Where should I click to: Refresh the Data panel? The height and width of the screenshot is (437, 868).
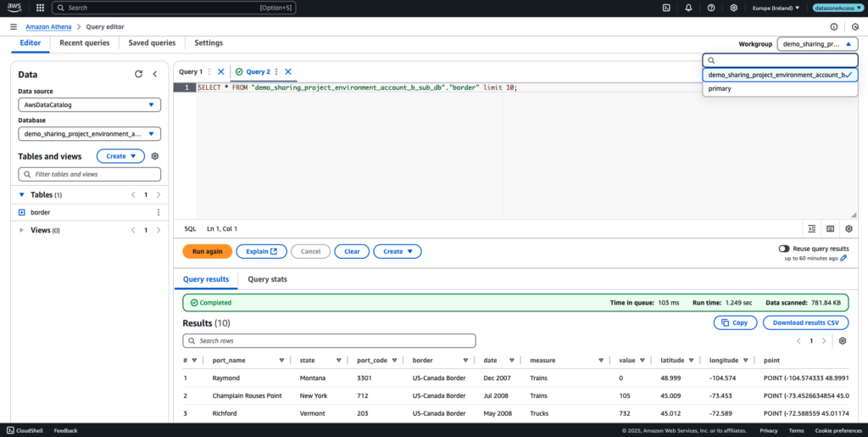click(138, 74)
